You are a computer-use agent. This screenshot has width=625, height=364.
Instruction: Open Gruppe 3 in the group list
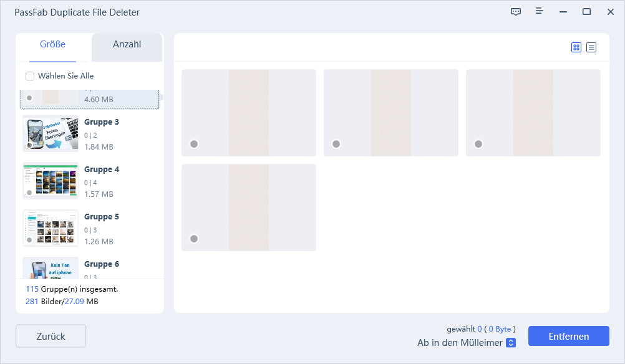[101, 122]
